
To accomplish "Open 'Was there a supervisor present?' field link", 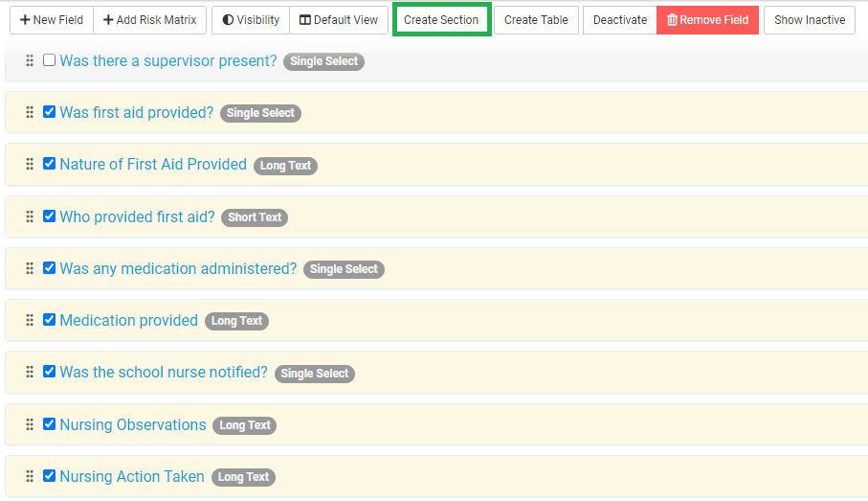I will (x=168, y=61).
